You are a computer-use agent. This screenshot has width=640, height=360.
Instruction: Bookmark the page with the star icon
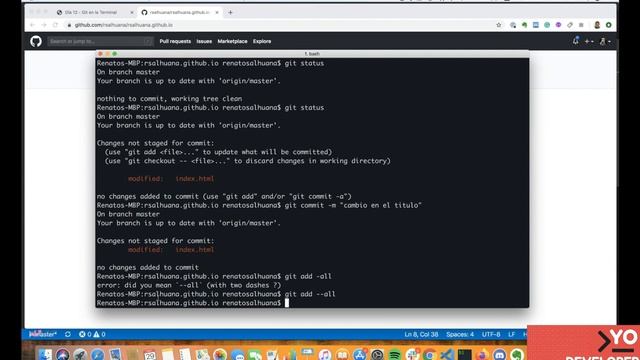click(499, 25)
